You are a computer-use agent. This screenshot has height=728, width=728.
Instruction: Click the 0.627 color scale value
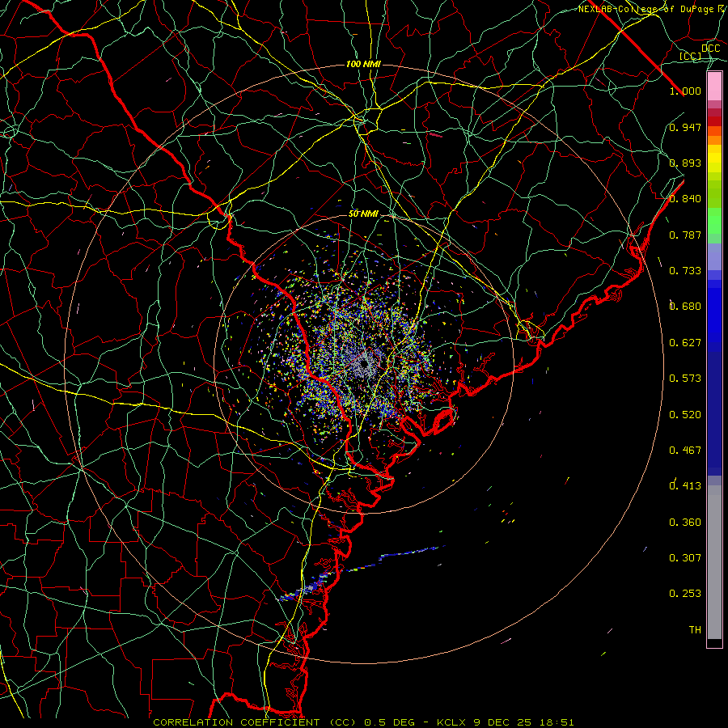pyautogui.click(x=685, y=343)
